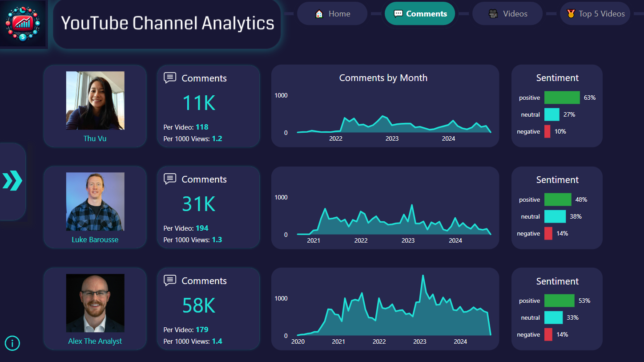Click the Per 1000 Views 1.2 value
Image resolution: width=644 pixels, height=362 pixels.
217,138
